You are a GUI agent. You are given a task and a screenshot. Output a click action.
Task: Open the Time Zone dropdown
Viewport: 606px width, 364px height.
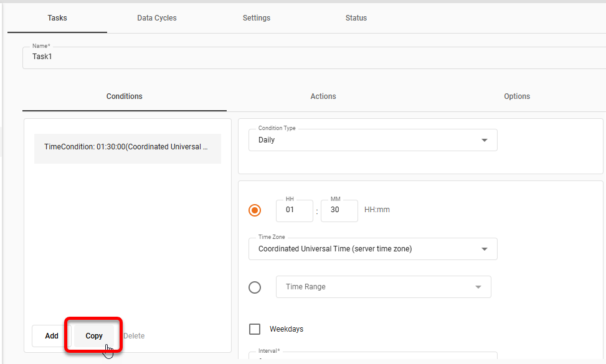372,249
